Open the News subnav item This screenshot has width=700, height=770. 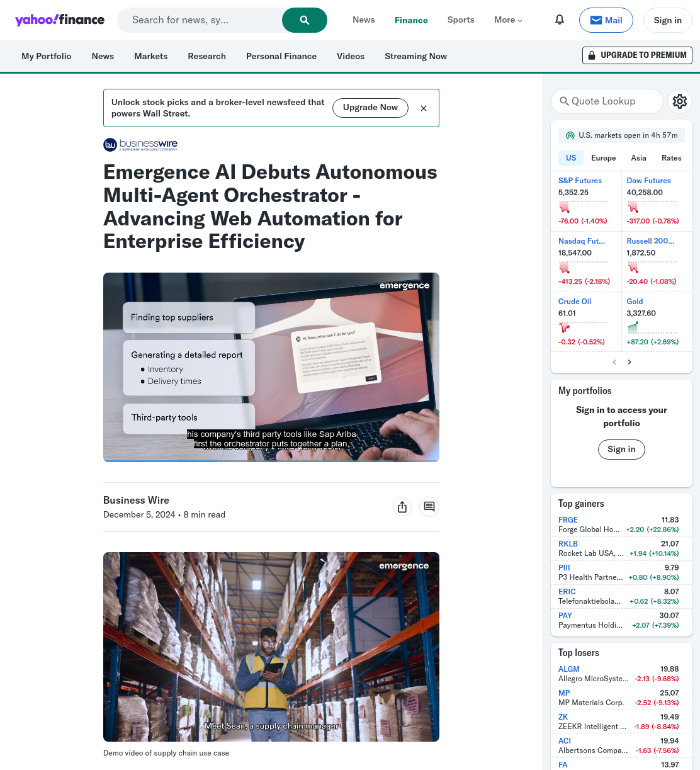coord(103,56)
